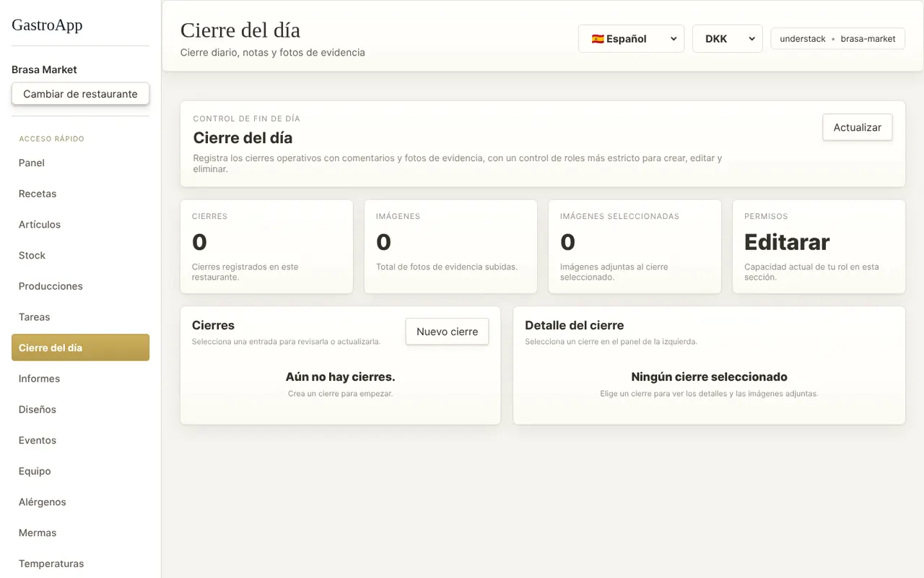
Task: Navigate to Equipo page
Action: tap(80, 471)
